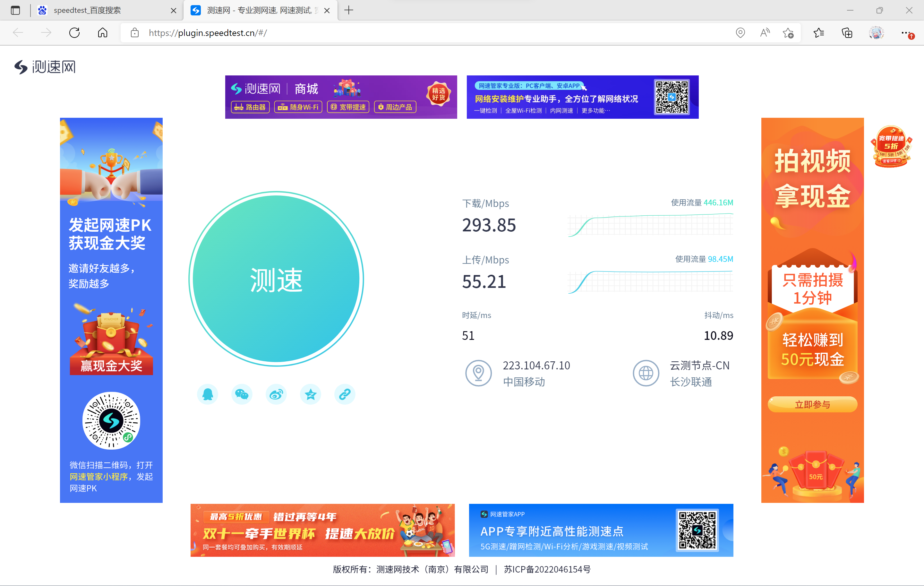Select the download value 293.85
Image resolution: width=924 pixels, height=586 pixels.
489,225
